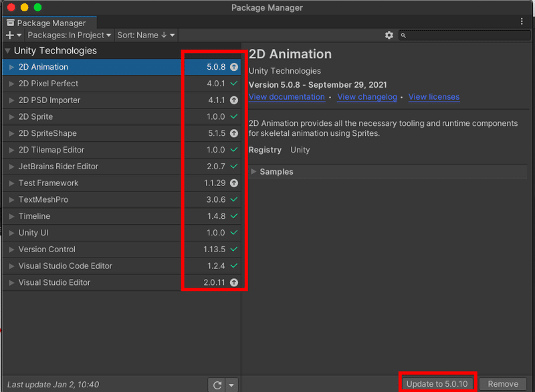Image resolution: width=535 pixels, height=392 pixels.
Task: Click the checkmark icon for TextMeshPro
Action: coord(233,199)
